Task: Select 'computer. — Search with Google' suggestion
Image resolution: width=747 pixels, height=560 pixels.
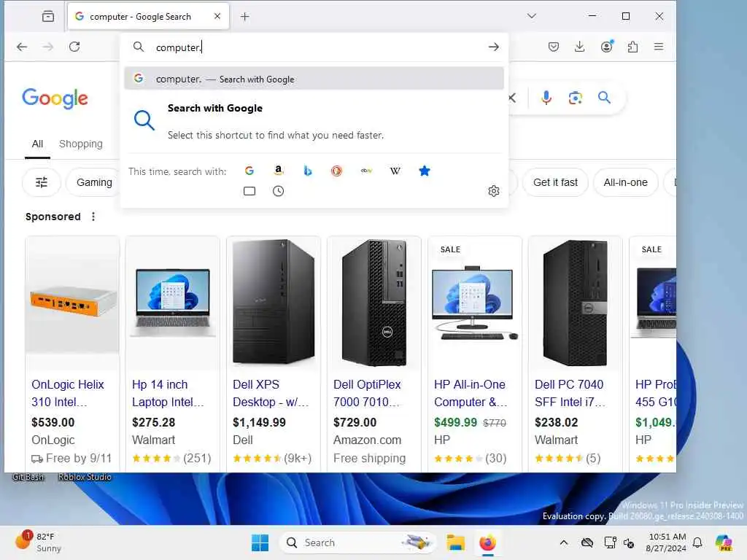Action: 314,79
